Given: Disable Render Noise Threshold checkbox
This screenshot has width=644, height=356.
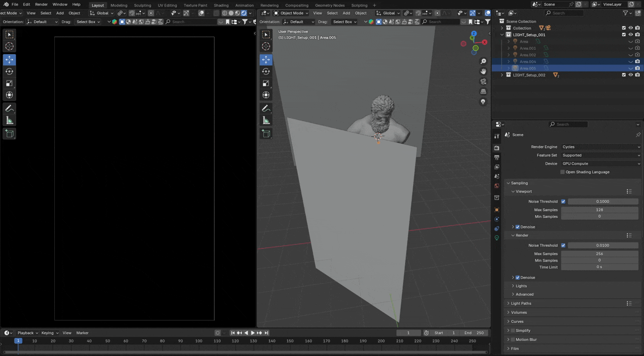Looking at the screenshot, I should click(563, 245).
